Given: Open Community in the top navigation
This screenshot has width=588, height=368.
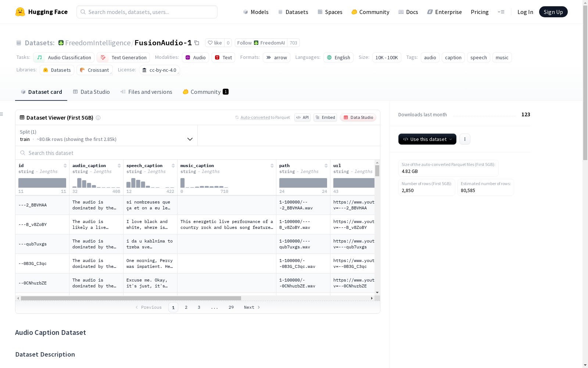Looking at the screenshot, I should tap(370, 12).
